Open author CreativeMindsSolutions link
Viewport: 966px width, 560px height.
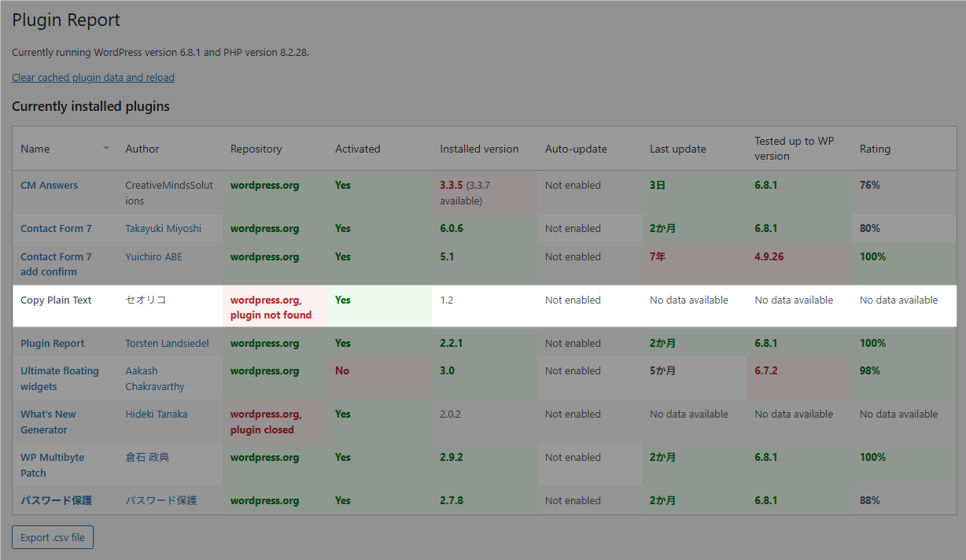tap(169, 193)
